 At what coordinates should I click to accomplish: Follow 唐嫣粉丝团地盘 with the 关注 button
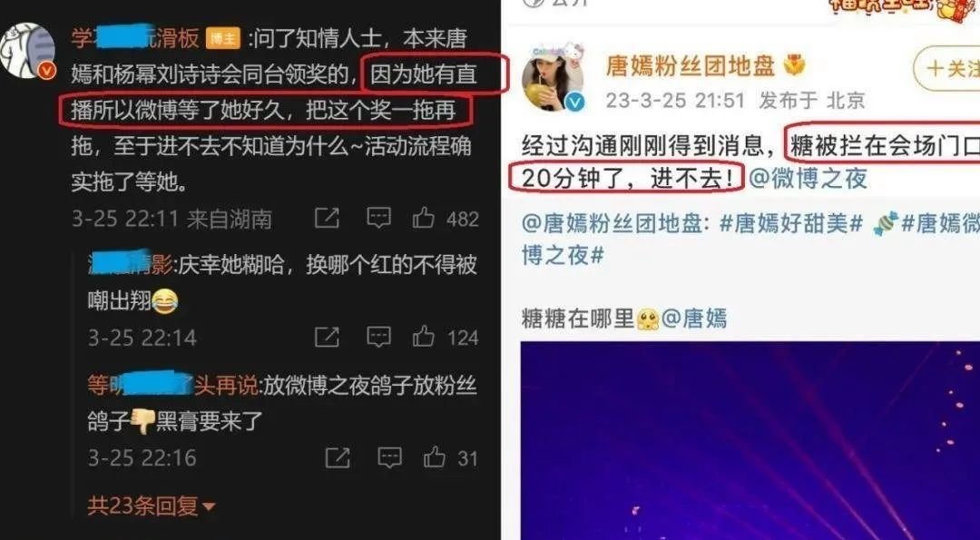coord(947,68)
